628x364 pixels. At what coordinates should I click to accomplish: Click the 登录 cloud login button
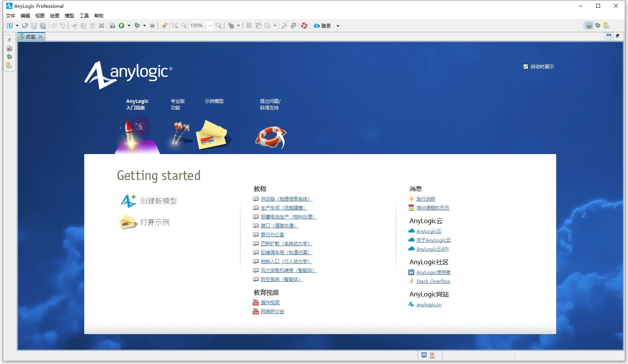pos(322,26)
